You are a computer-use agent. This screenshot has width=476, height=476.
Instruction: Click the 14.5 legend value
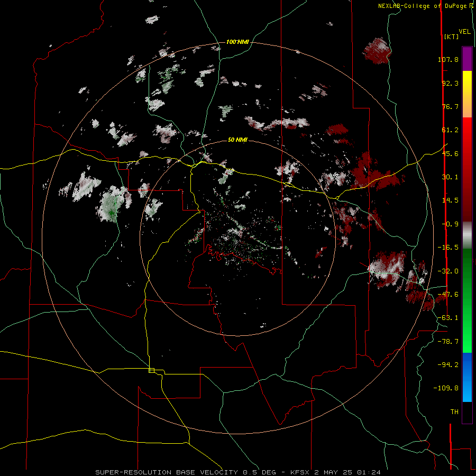coord(450,200)
